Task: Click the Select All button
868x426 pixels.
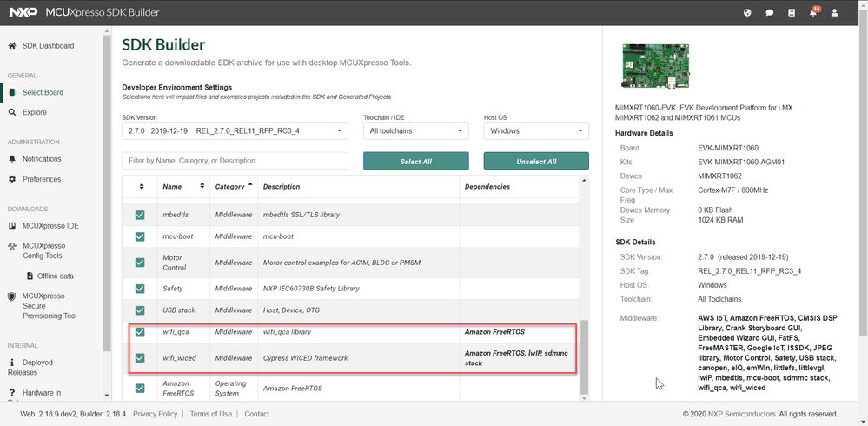Action: coord(415,161)
